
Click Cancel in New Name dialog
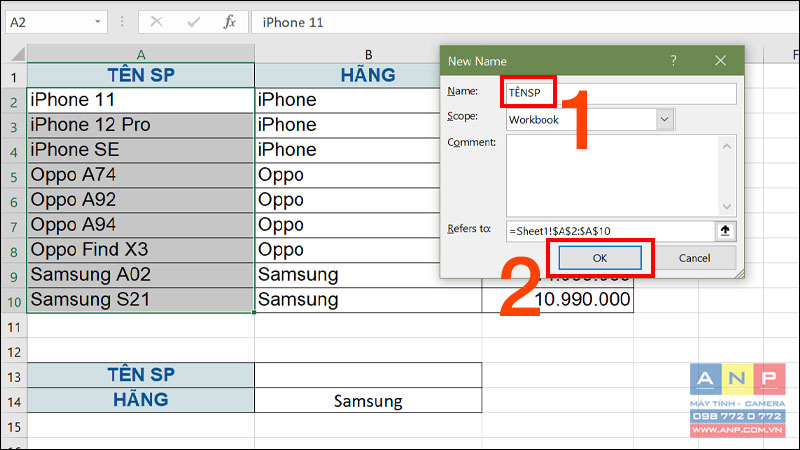pos(694,258)
